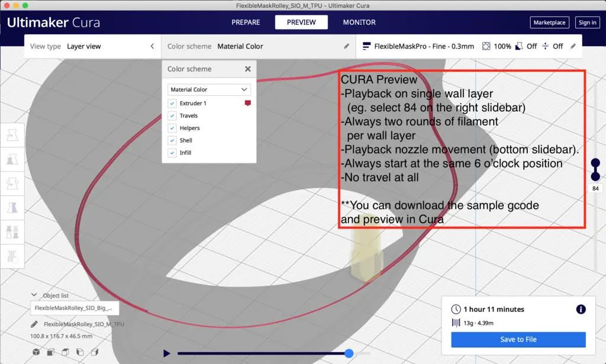This screenshot has width=606, height=364.
Task: Switch to PREPARE stage
Action: [246, 22]
